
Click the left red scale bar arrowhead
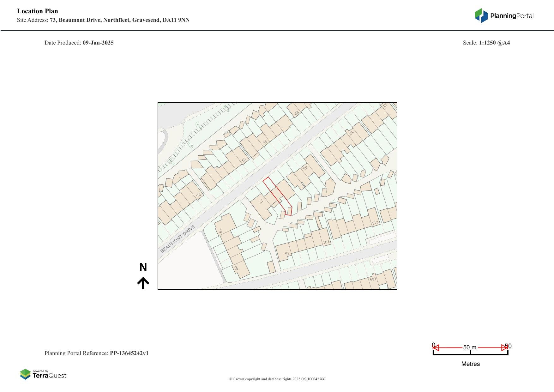tap(436, 348)
